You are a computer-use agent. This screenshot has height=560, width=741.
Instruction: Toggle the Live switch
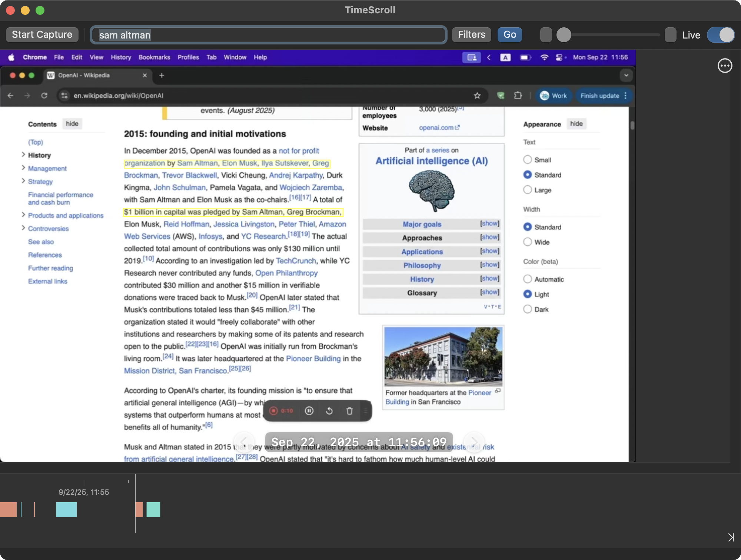(721, 35)
